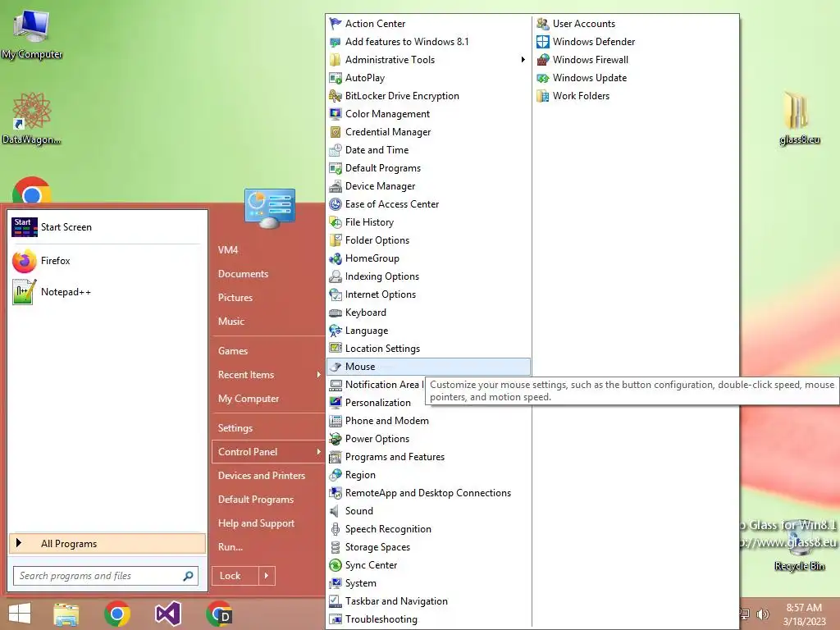Open Action Center flag icon
The image size is (840, 630).
coord(336,24)
